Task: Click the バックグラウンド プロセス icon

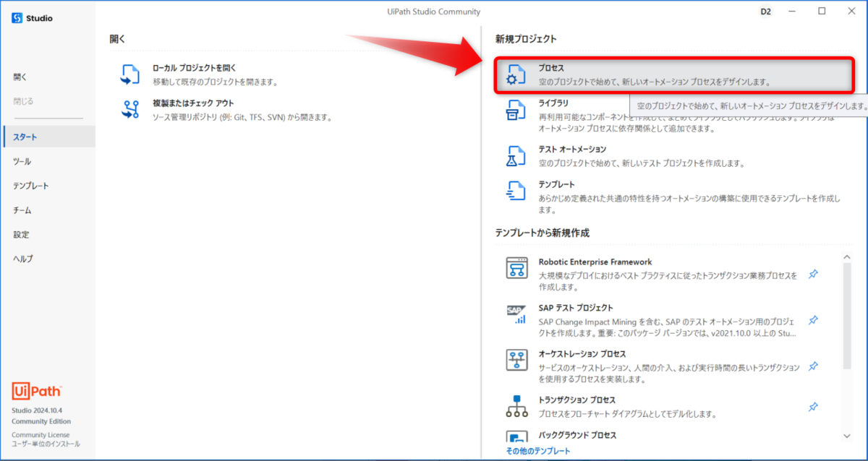Action: tap(516, 436)
